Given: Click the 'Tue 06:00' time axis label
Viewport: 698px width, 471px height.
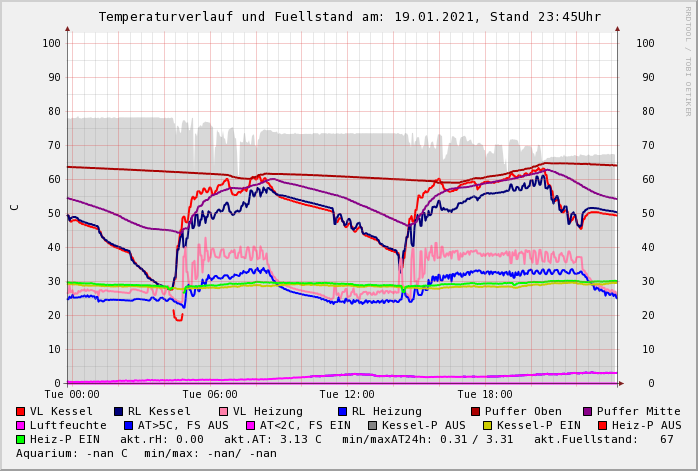Looking at the screenshot, I should 210,395.
